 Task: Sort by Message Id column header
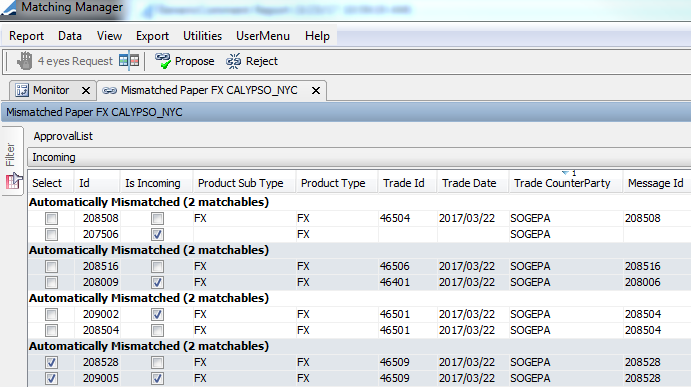coord(657,182)
